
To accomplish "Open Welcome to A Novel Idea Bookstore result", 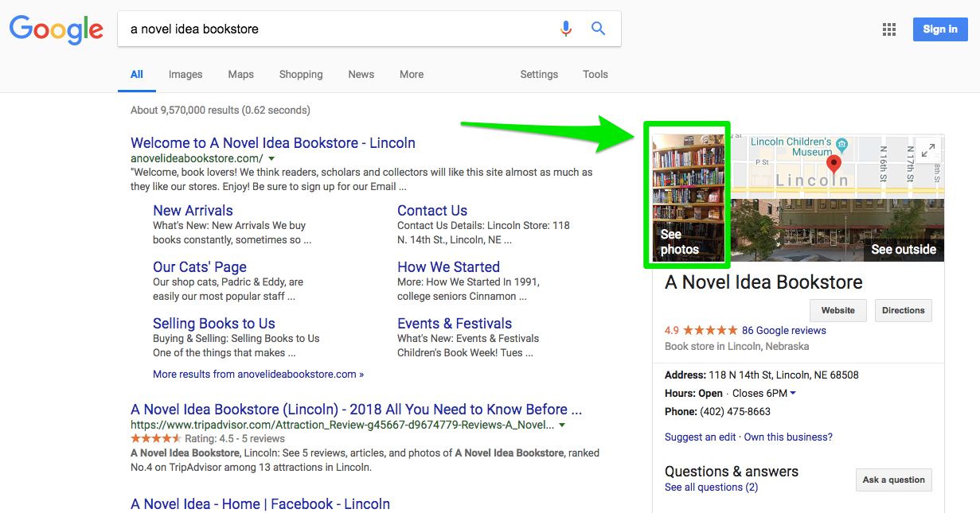I will tap(273, 143).
